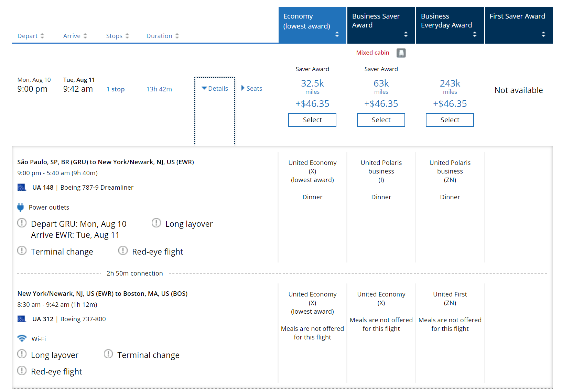Click the Power outlets plug icon
This screenshot has width=562, height=392.
tap(21, 207)
